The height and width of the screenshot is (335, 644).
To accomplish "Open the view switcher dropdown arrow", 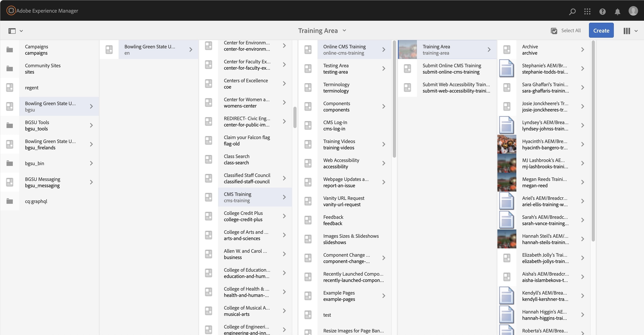I will point(636,31).
